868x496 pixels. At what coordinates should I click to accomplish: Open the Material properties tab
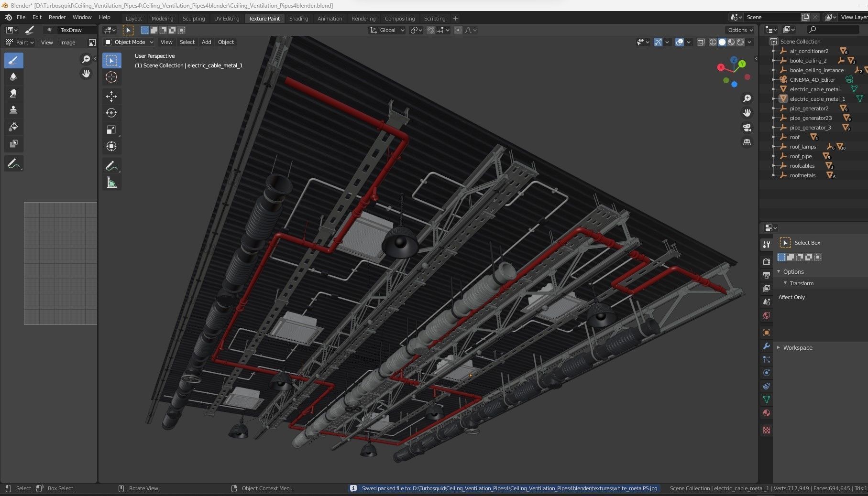767,413
